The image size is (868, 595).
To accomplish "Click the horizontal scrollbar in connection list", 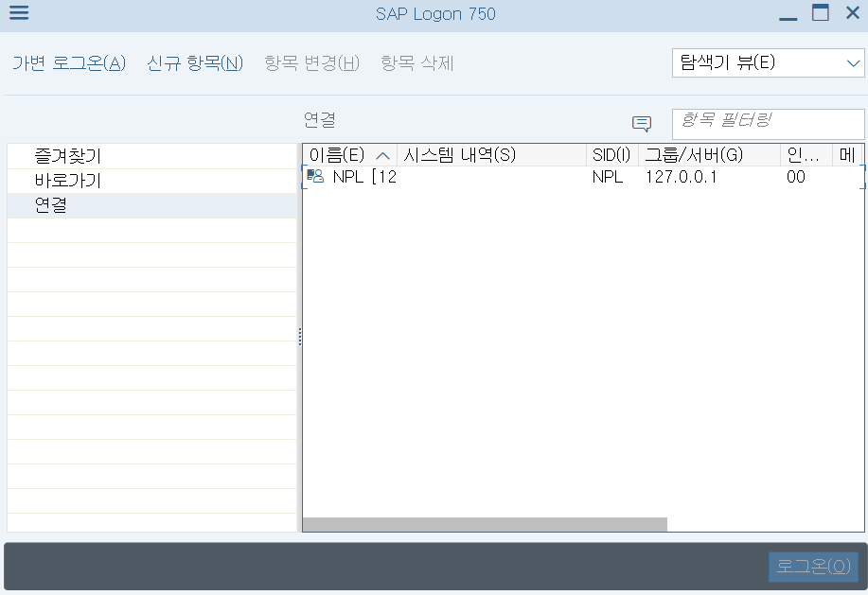I will 485,524.
